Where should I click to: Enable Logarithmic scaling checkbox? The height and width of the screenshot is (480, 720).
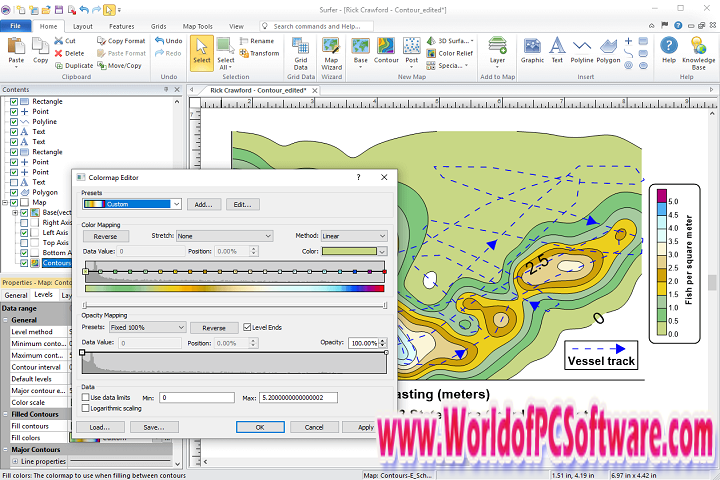pyautogui.click(x=85, y=408)
